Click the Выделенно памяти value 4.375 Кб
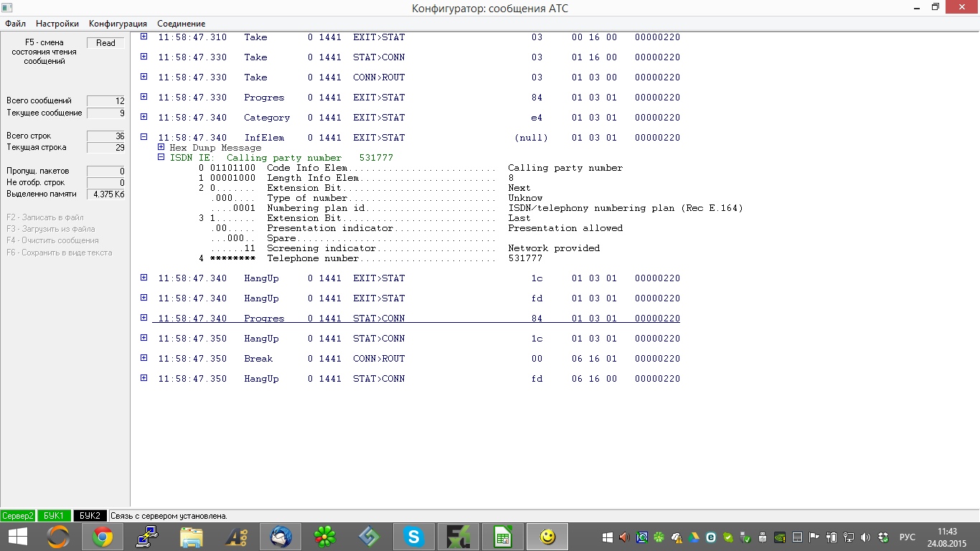Viewport: 980px width, 551px height. 105,194
